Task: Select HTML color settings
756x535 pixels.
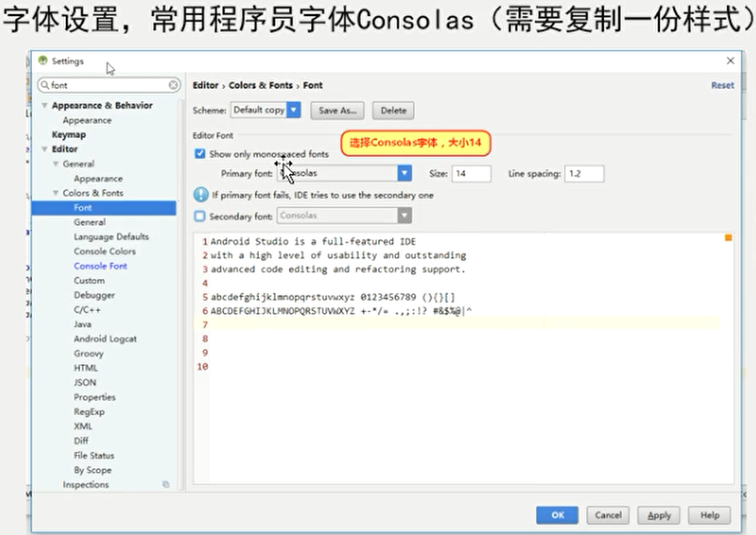Action: click(85, 368)
